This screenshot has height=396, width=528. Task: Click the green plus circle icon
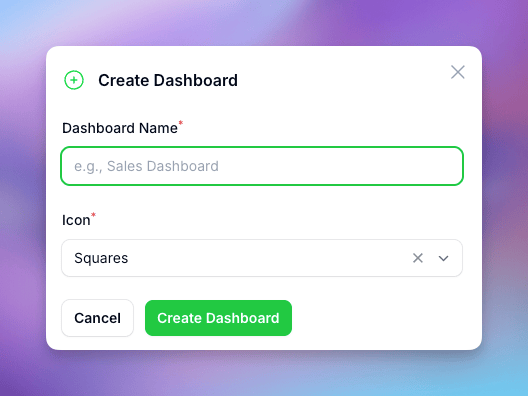pos(74,80)
